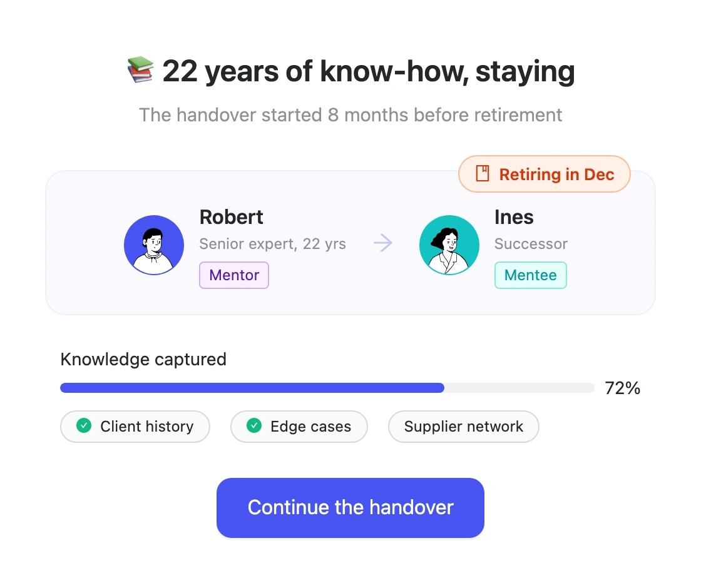Viewport: 701px width, 588px height.
Task: Select the Supplier network chip
Action: point(464,427)
